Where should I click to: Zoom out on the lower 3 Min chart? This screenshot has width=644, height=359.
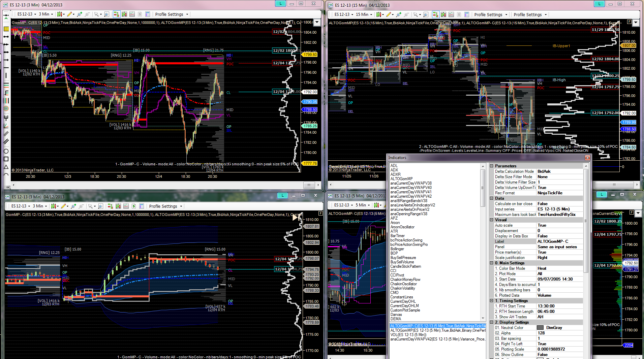click(x=81, y=206)
